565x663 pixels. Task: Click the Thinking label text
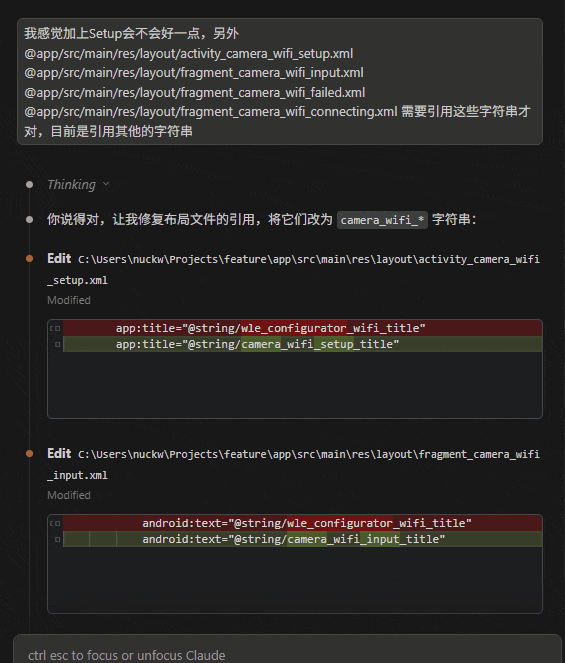pyautogui.click(x=71, y=184)
